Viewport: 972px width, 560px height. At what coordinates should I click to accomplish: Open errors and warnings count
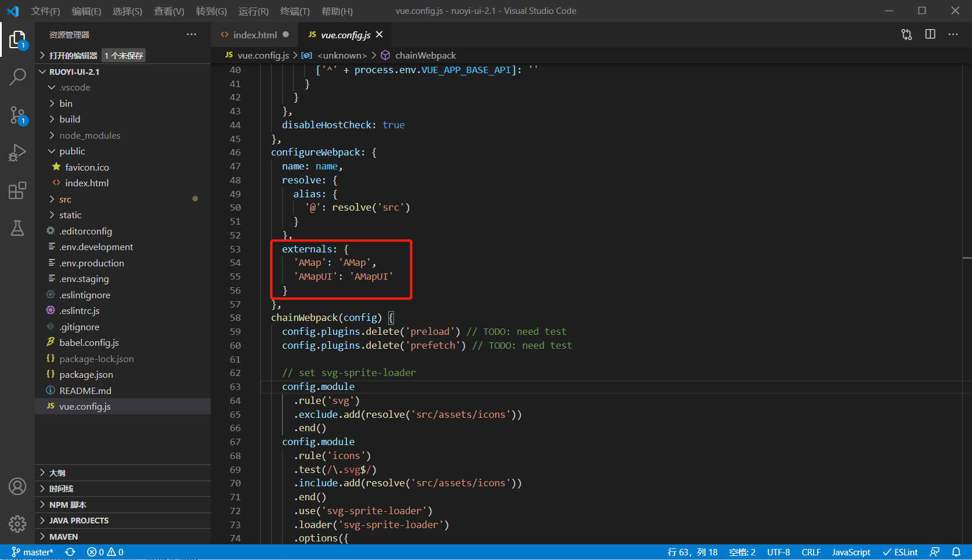pyautogui.click(x=105, y=552)
